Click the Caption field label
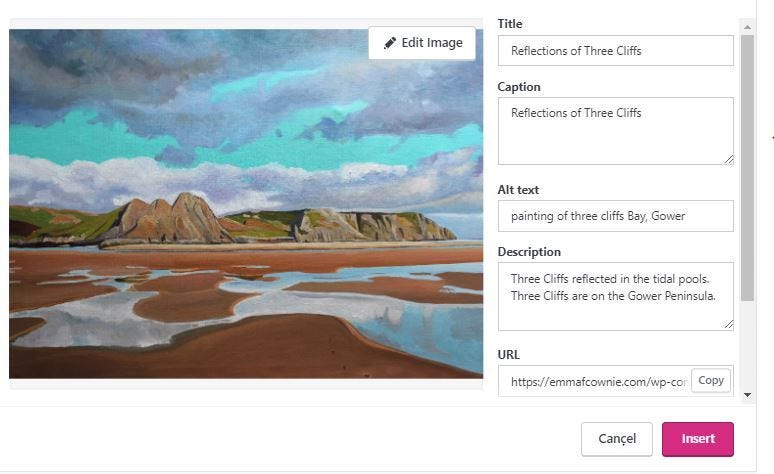 point(519,87)
